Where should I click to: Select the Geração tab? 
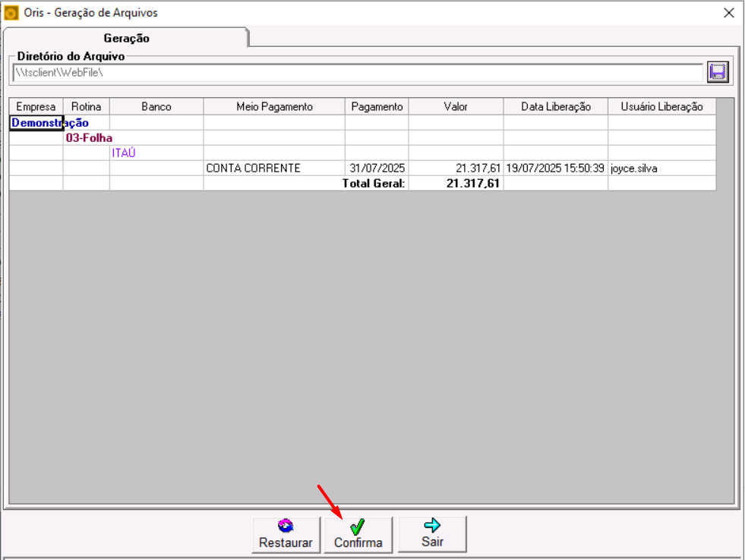[126, 38]
